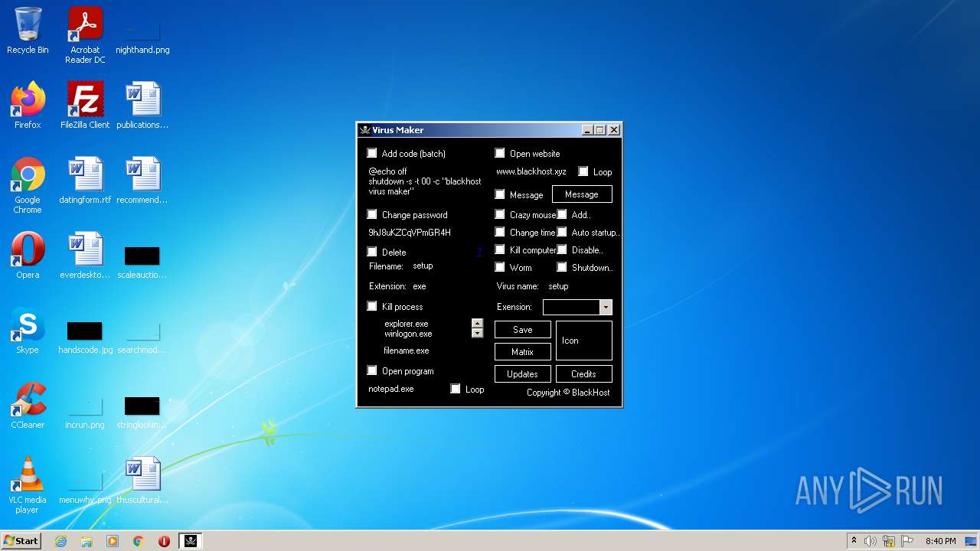Select the Skype desktop shortcut
The height and width of the screenshot is (551, 980).
[x=28, y=331]
